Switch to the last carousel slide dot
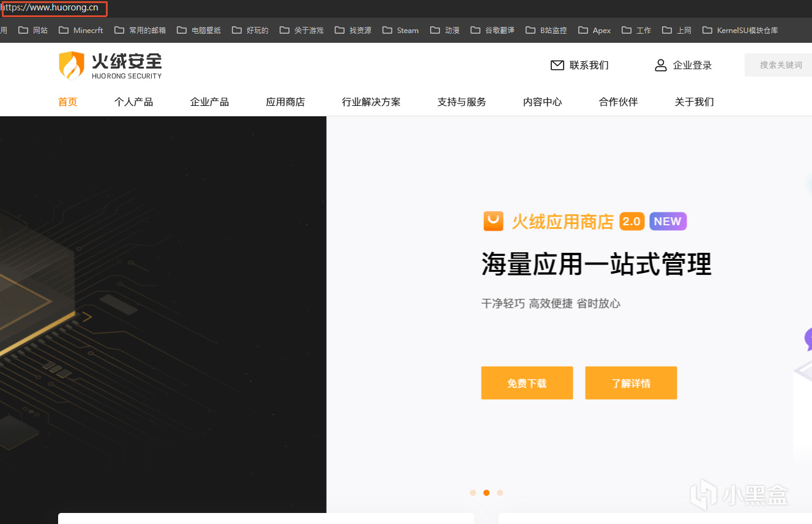Screen dimensions: 812x524 coord(500,493)
